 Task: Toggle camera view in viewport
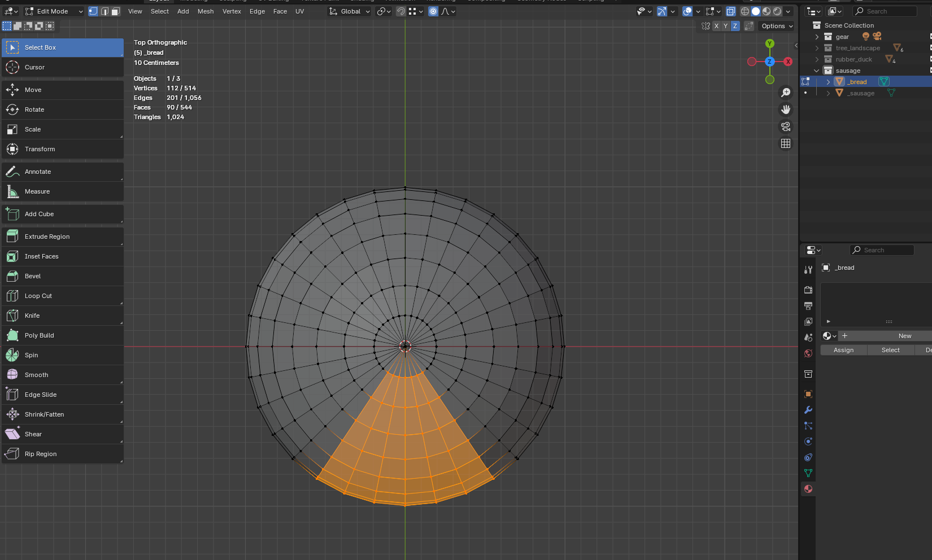click(x=786, y=126)
